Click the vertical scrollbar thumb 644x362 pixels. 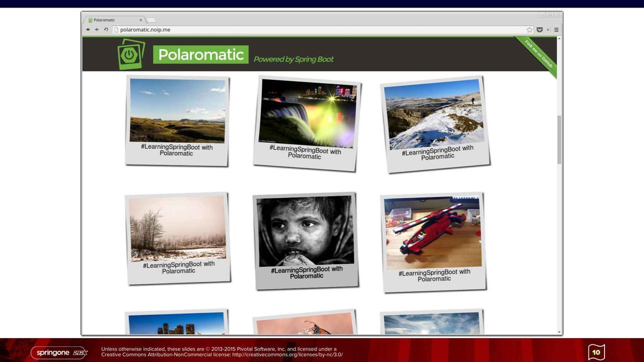click(559, 139)
